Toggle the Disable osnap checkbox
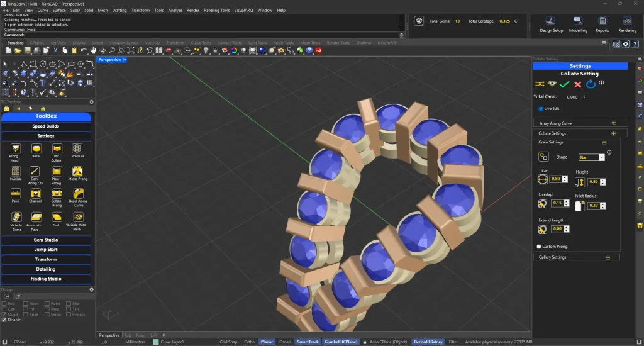 coord(5,320)
